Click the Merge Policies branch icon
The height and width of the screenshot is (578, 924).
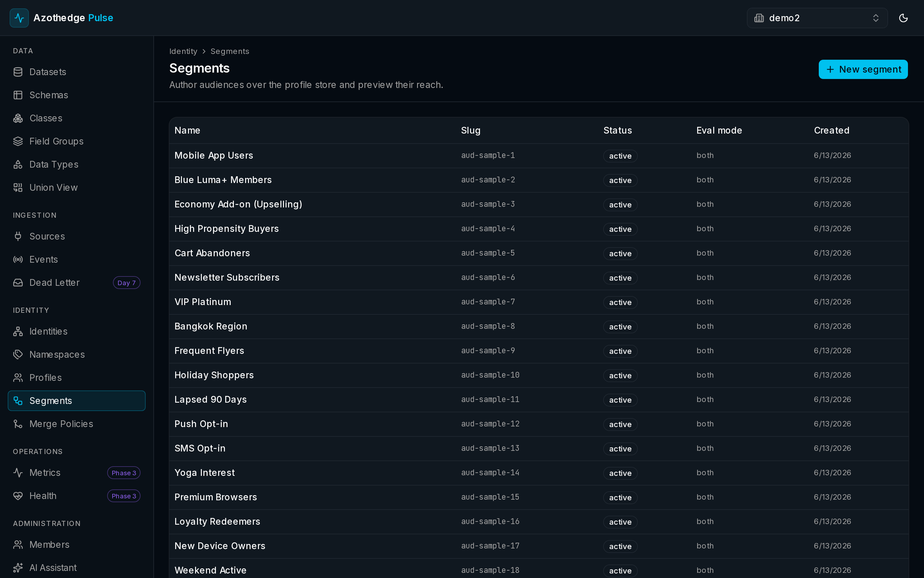pos(18,424)
